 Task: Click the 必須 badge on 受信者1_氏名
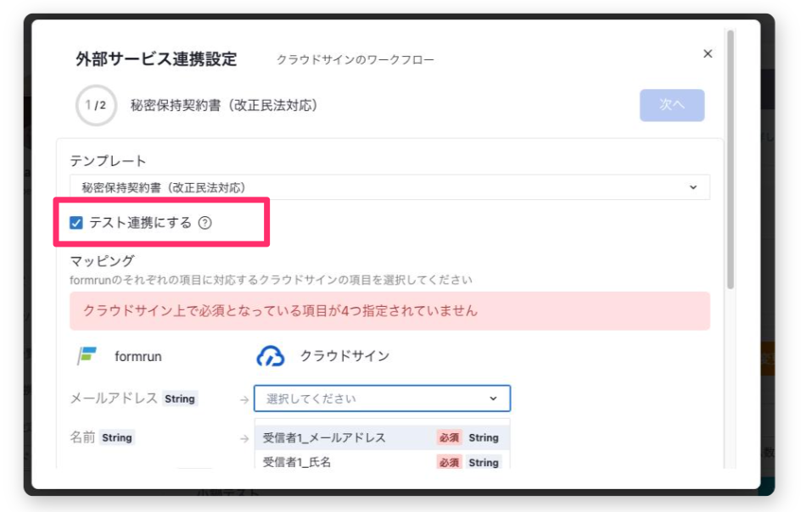click(x=449, y=462)
